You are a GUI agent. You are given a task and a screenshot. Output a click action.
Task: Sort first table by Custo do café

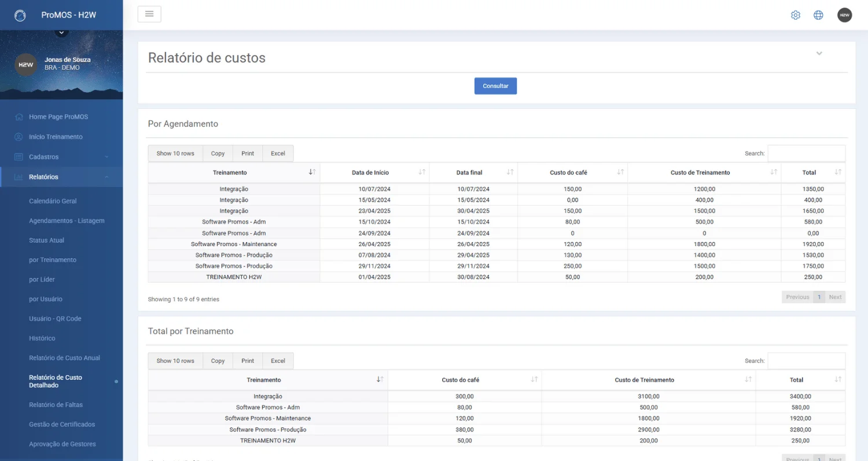tap(572, 173)
